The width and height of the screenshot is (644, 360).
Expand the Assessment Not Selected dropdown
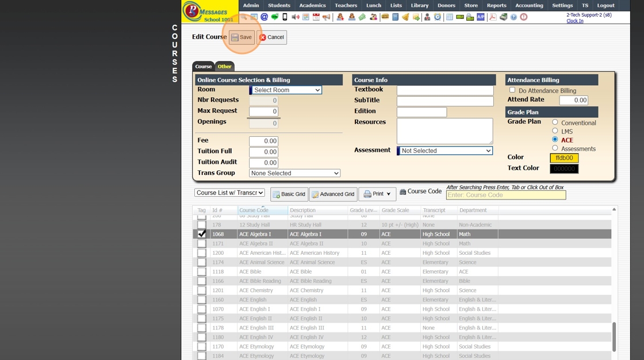[444, 151]
